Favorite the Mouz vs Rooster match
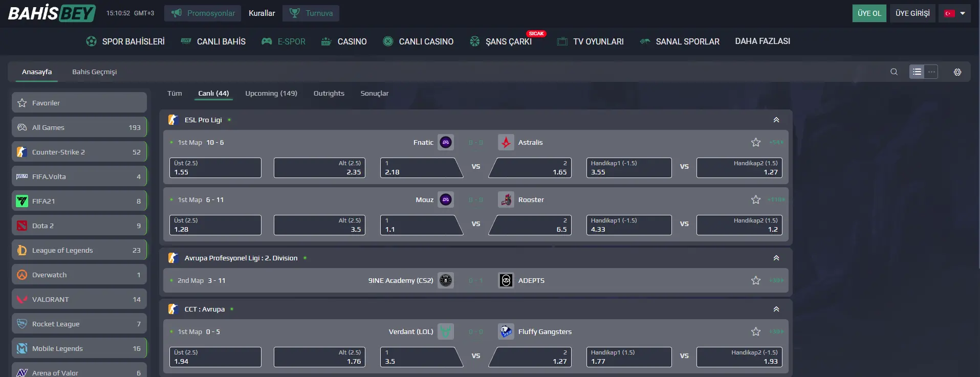The width and height of the screenshot is (980, 377). coord(756,199)
